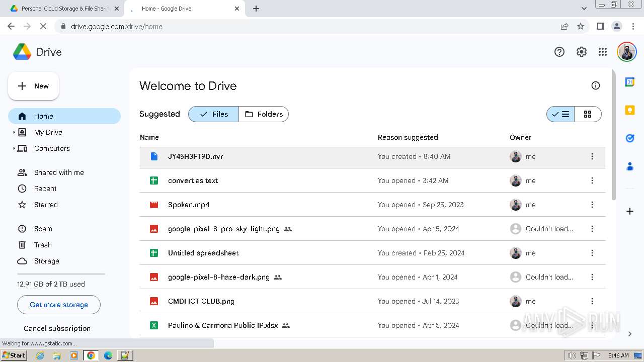Open Google Keep side panel
Image resolution: width=644 pixels, height=362 pixels.
tap(630, 110)
